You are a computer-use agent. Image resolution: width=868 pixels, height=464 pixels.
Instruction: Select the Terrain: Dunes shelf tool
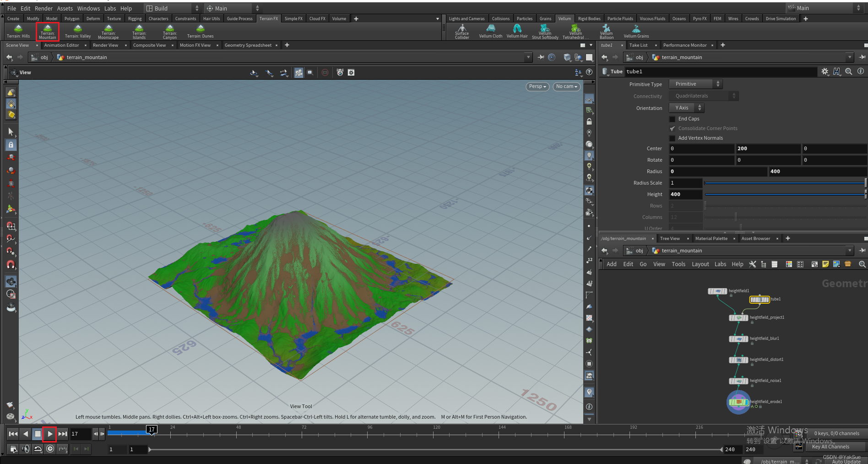coord(200,32)
